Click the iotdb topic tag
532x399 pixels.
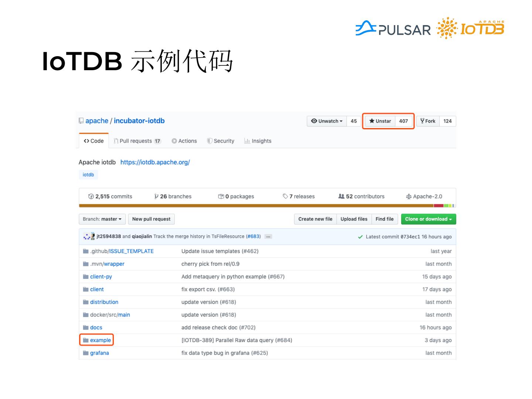coord(88,175)
